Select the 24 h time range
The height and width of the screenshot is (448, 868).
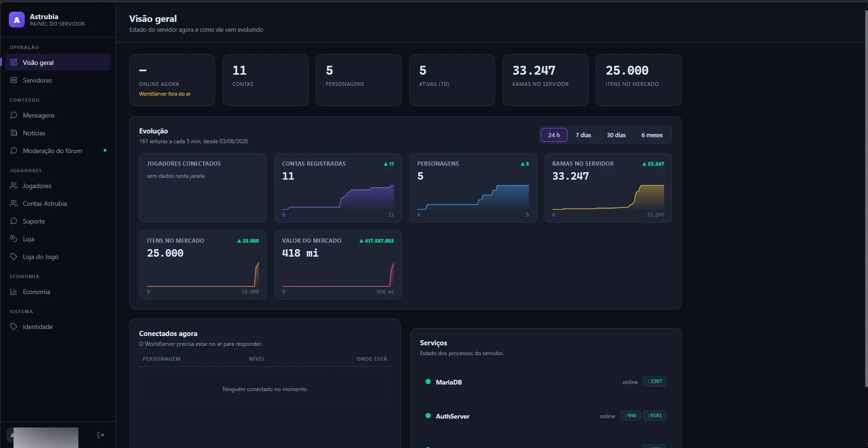[554, 135]
